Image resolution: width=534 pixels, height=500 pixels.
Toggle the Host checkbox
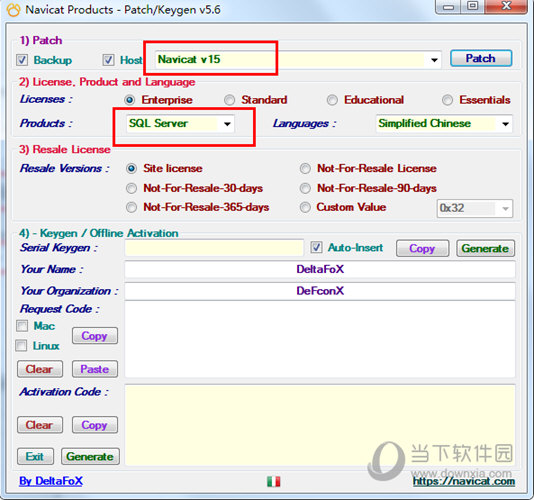[x=108, y=60]
